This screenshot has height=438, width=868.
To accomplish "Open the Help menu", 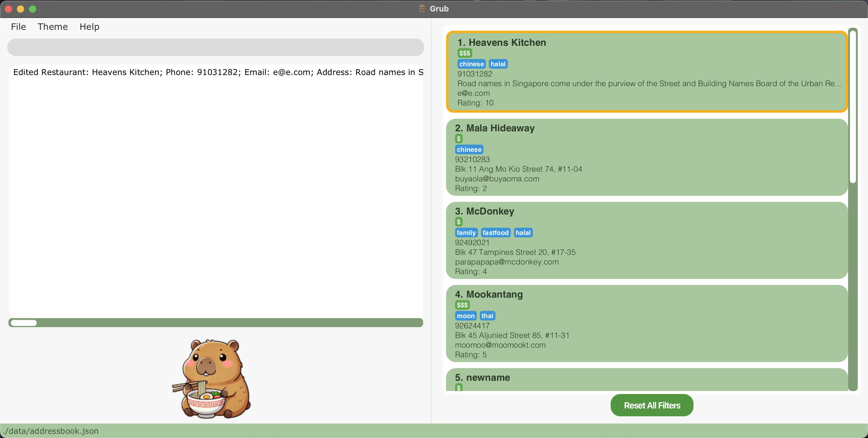I will (x=89, y=27).
